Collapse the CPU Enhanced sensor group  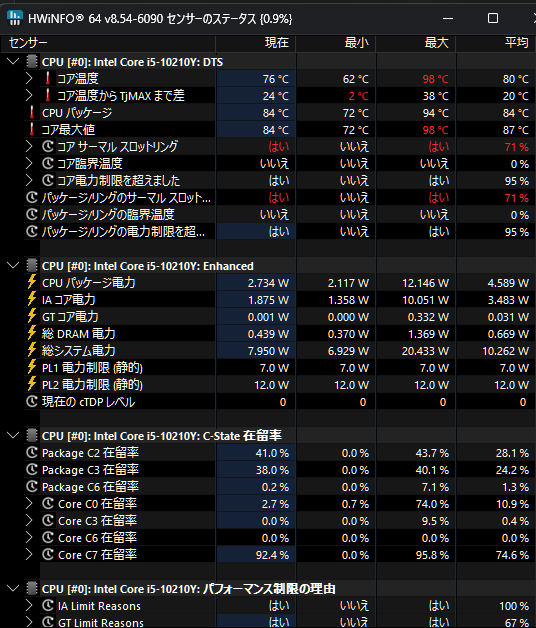tap(13, 266)
